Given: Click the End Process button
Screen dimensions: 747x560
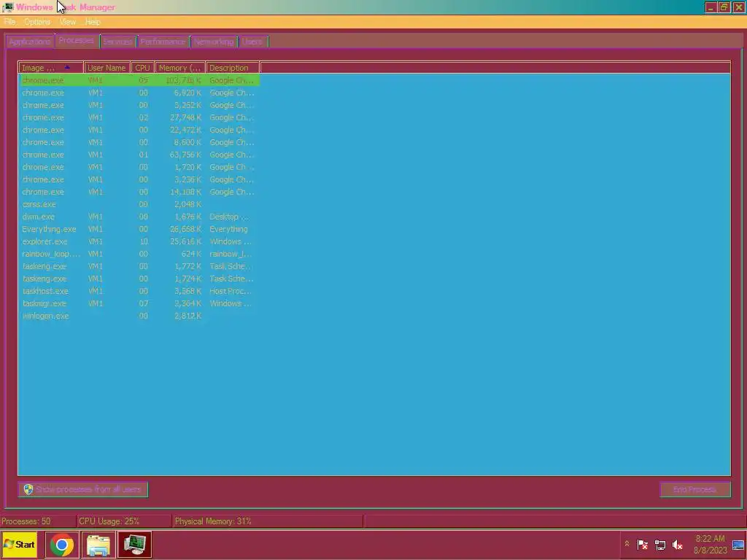Looking at the screenshot, I should click(695, 489).
